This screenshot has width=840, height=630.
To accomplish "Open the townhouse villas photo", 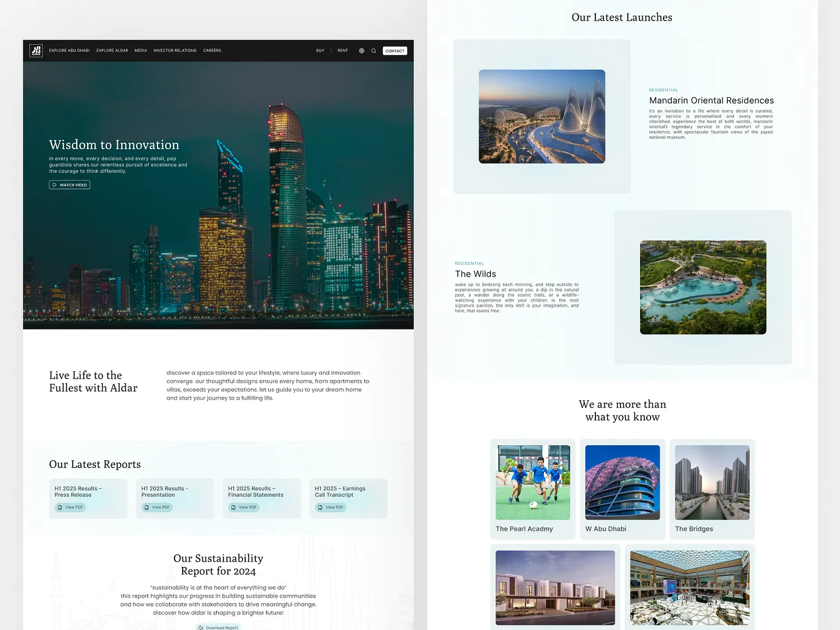I will [555, 588].
